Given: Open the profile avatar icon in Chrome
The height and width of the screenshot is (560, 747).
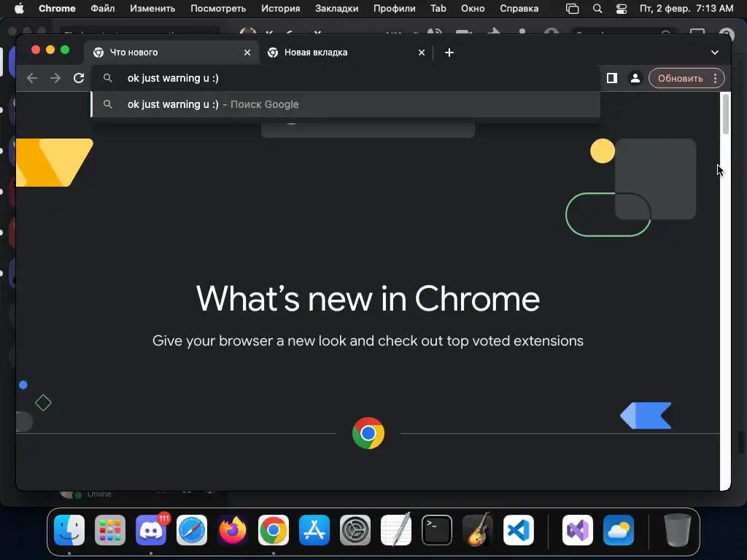Looking at the screenshot, I should pos(635,78).
